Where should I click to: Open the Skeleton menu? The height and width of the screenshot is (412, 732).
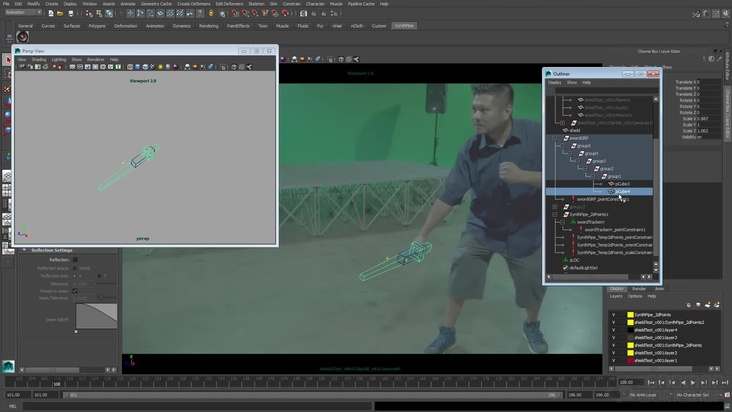pyautogui.click(x=256, y=4)
